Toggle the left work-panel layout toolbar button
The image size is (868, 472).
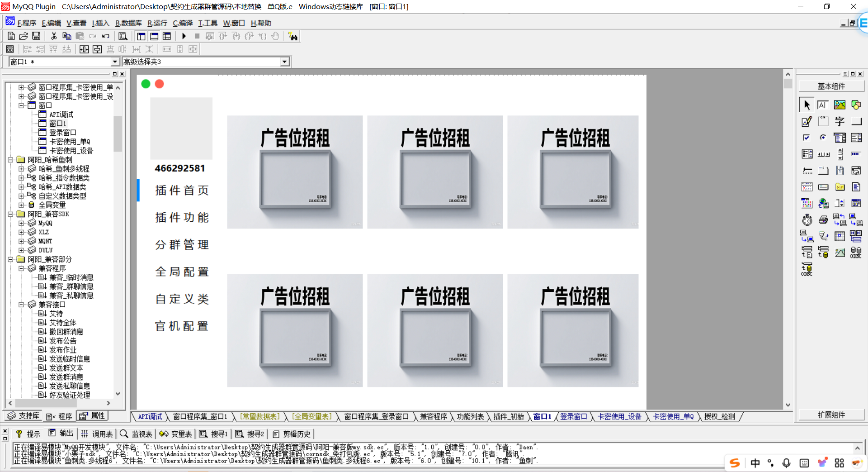pyautogui.click(x=141, y=36)
